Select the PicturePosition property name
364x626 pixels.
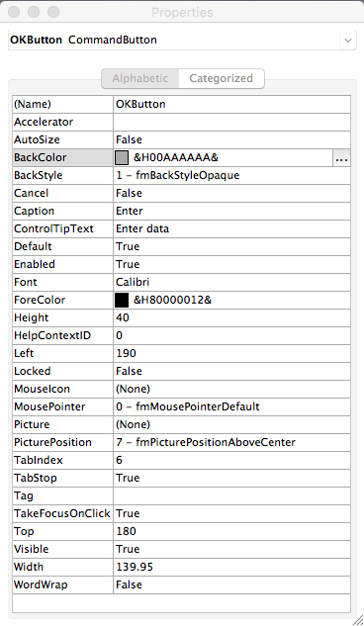(x=62, y=442)
